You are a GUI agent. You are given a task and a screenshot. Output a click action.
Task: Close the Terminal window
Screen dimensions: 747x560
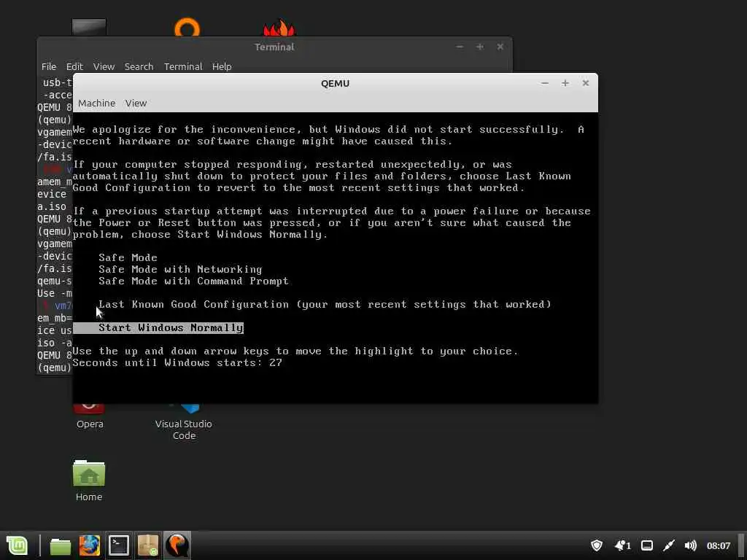point(500,47)
